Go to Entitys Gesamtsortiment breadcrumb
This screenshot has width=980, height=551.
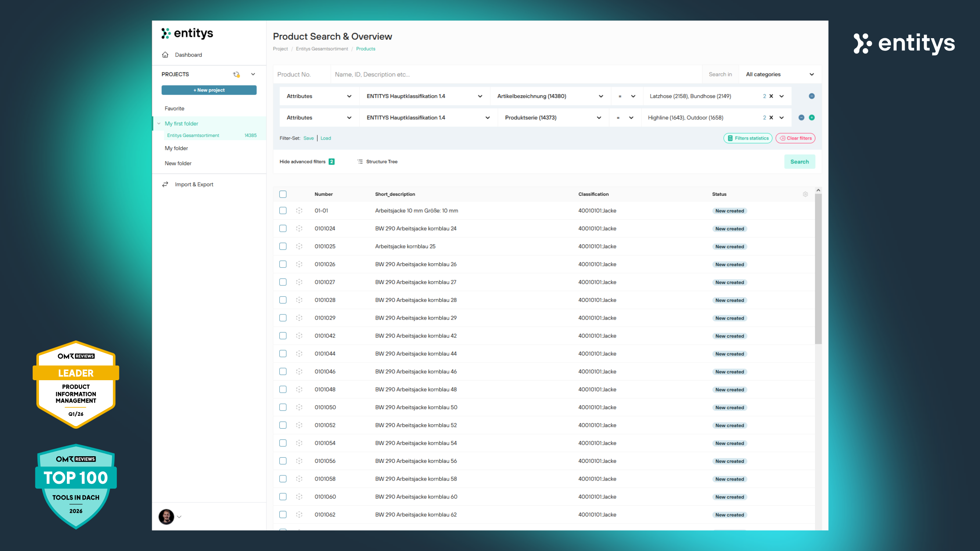(x=322, y=49)
